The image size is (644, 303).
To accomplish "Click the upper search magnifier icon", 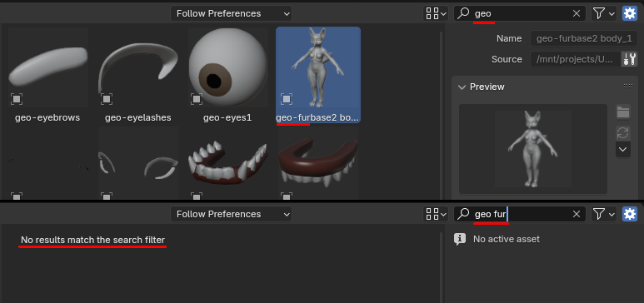I will 463,13.
